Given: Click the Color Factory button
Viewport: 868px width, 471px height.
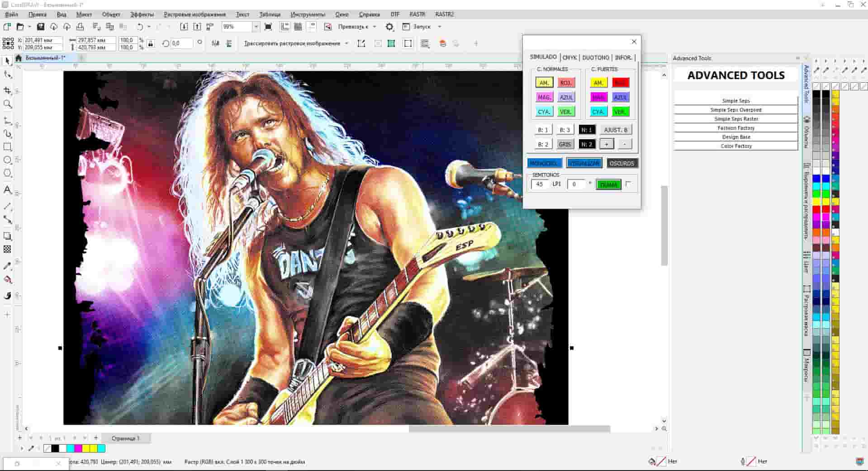Looking at the screenshot, I should click(x=736, y=146).
